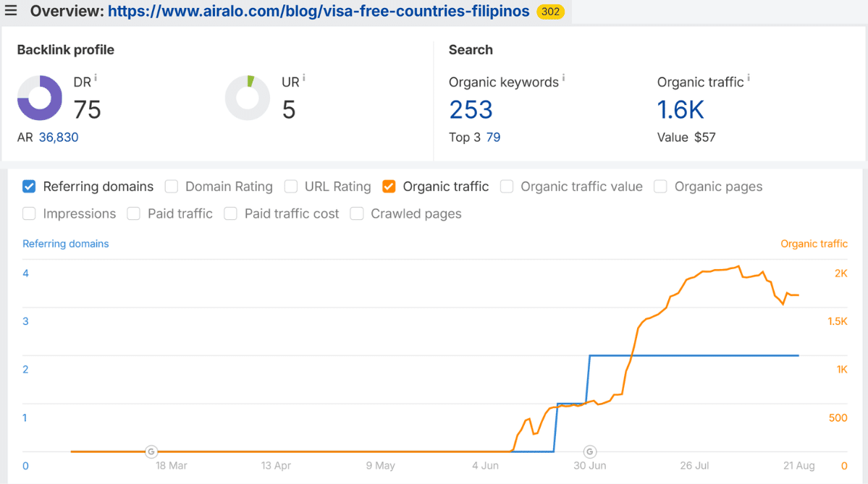The image size is (868, 484).
Task: Uncheck the orange Organic traffic checkbox
Action: pyautogui.click(x=389, y=187)
